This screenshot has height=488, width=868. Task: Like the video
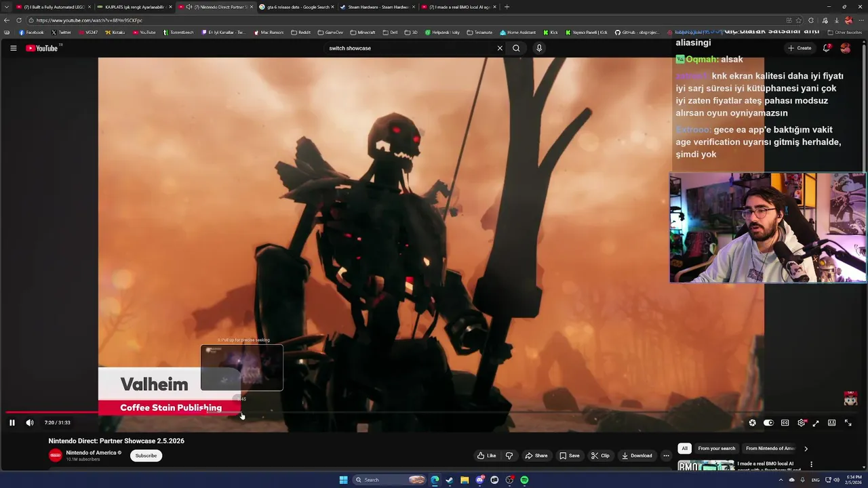(x=486, y=455)
